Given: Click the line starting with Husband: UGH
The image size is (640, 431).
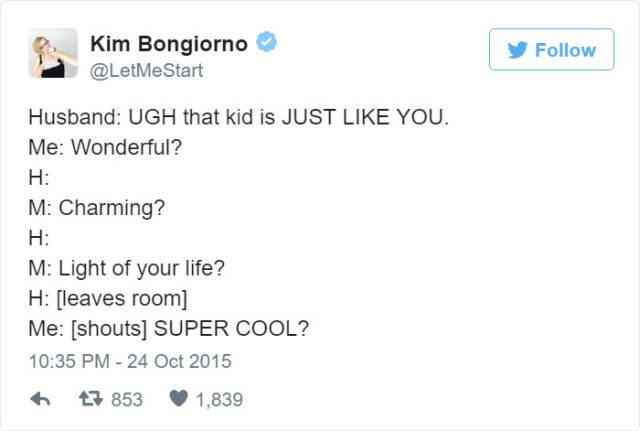Looking at the screenshot, I should click(x=239, y=117).
